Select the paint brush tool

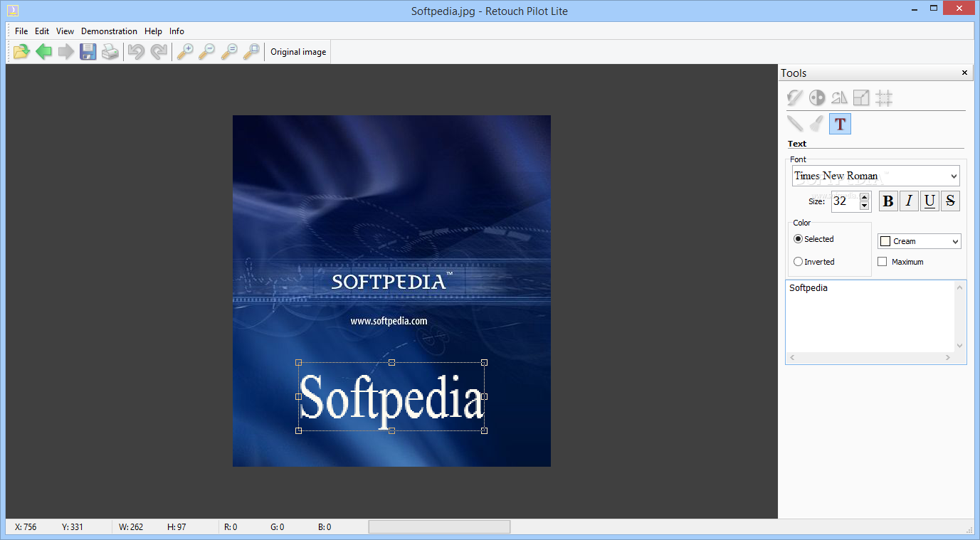tap(817, 124)
